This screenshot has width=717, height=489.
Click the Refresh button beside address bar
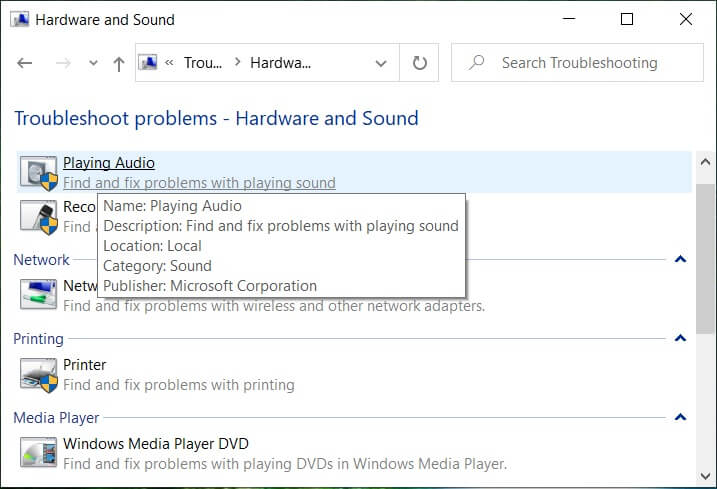tap(420, 63)
